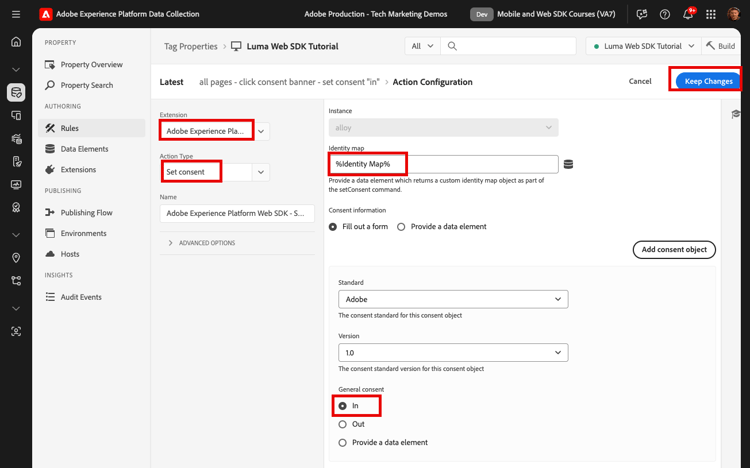Open the Help question mark icon
This screenshot has height=468, width=750.
tap(665, 14)
